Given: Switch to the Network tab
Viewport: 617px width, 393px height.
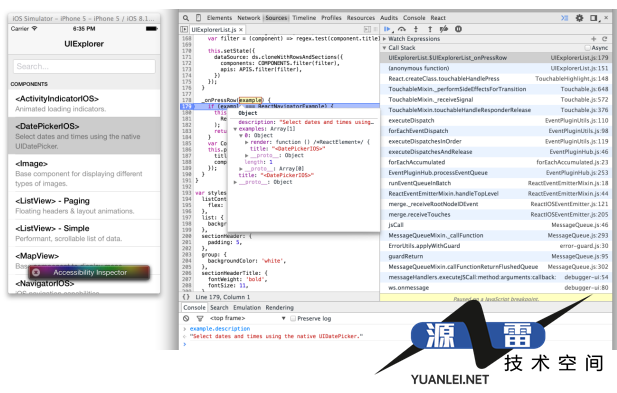Looking at the screenshot, I should click(x=249, y=18).
